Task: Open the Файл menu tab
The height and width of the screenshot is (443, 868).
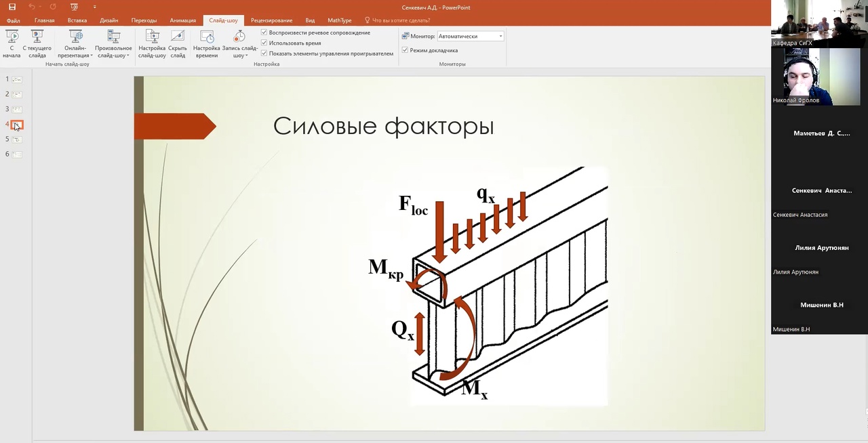Action: [x=14, y=20]
